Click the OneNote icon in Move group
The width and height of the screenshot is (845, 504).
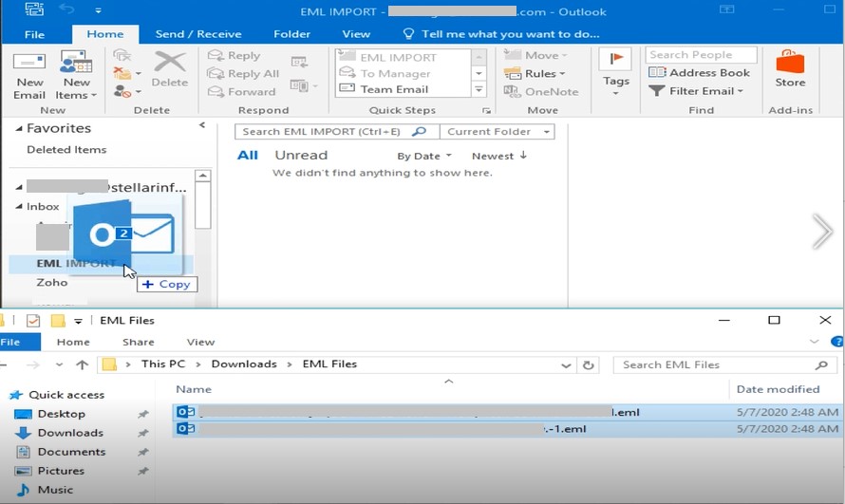(541, 92)
